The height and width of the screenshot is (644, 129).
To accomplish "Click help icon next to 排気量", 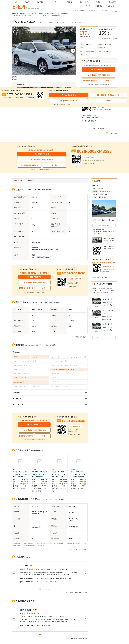I will tap(19, 326).
